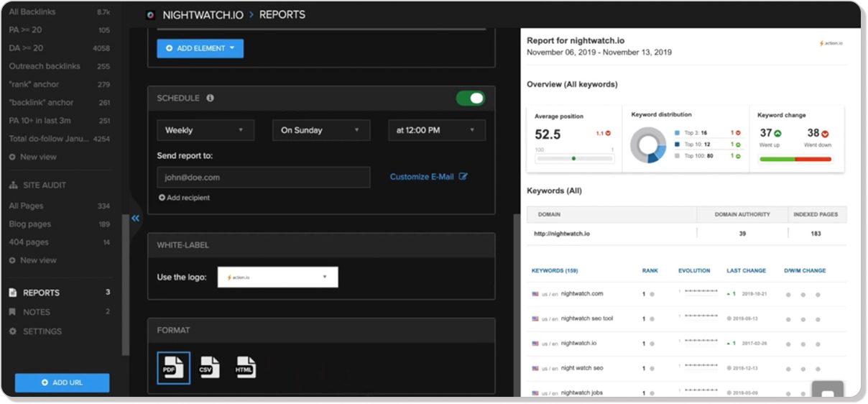
Task: Click the US flag beside nightwatch.com
Action: [535, 294]
